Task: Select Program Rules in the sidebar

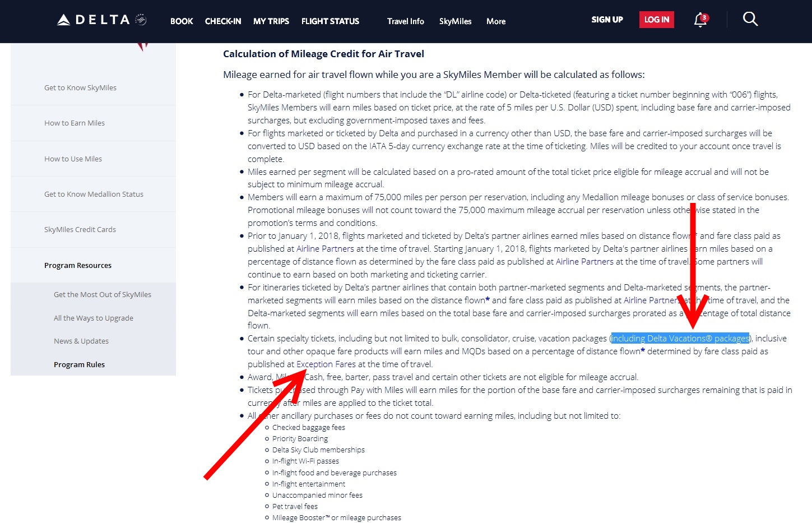Action: [79, 364]
